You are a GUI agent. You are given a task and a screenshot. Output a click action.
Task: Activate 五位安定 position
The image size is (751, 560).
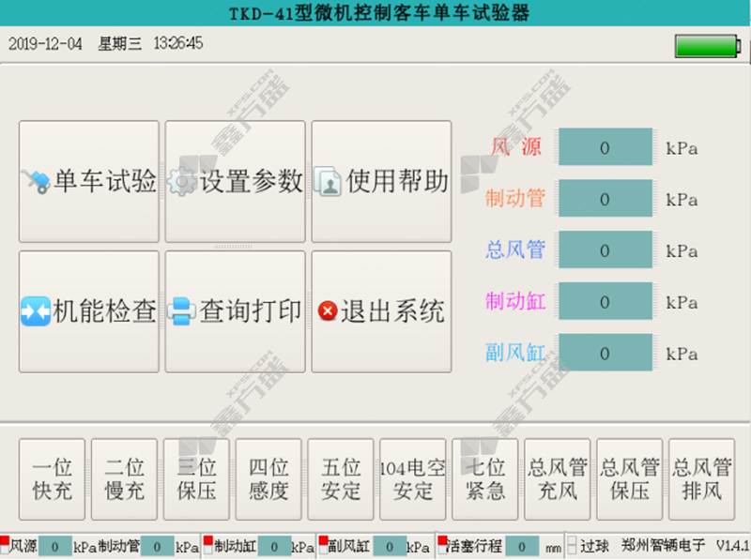341,478
